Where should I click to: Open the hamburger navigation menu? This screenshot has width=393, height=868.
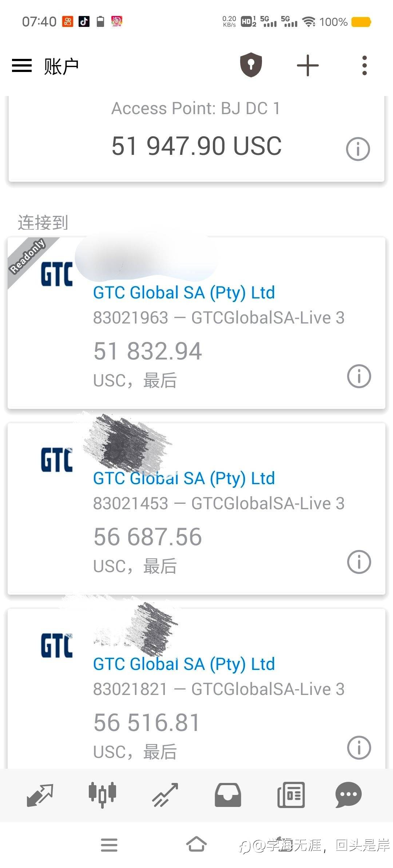click(x=22, y=66)
